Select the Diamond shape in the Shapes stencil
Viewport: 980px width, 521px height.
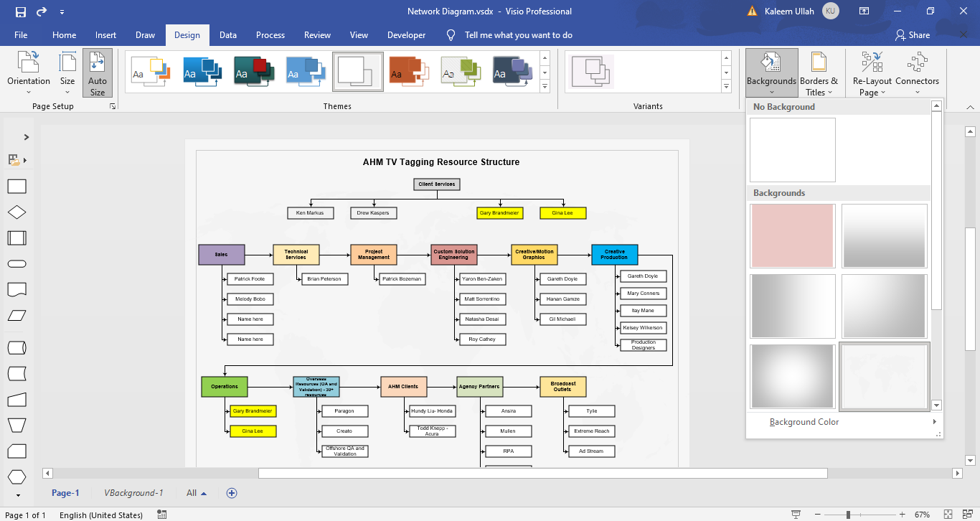17,212
